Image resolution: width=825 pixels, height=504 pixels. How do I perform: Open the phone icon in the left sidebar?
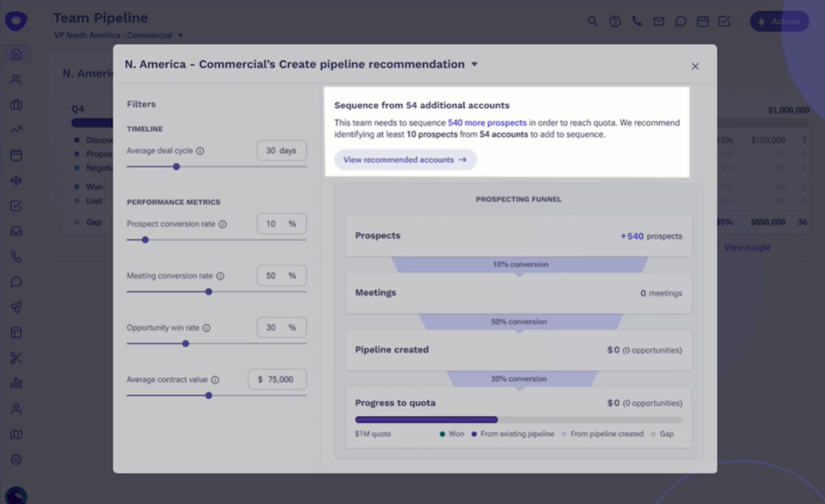(x=16, y=257)
